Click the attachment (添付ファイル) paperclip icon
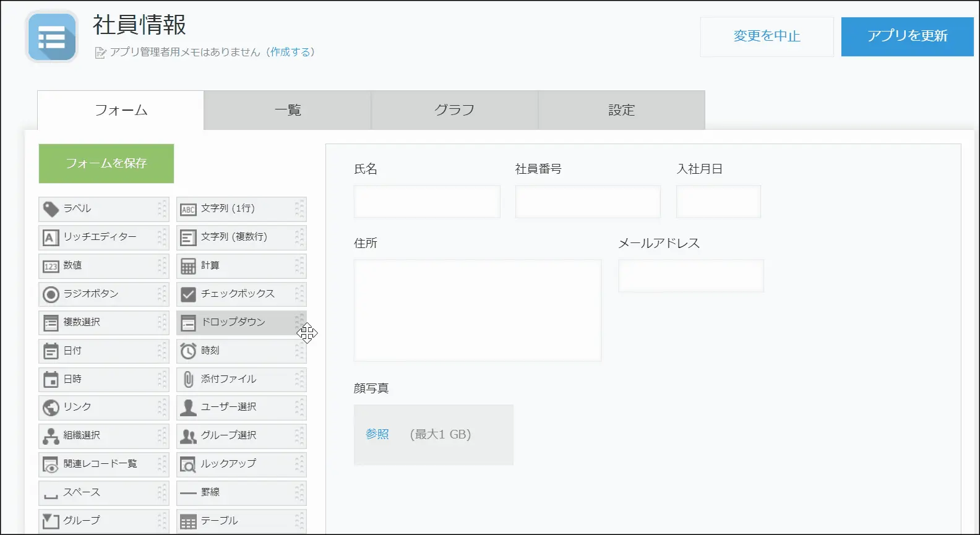The height and width of the screenshot is (535, 980). pyautogui.click(x=188, y=379)
